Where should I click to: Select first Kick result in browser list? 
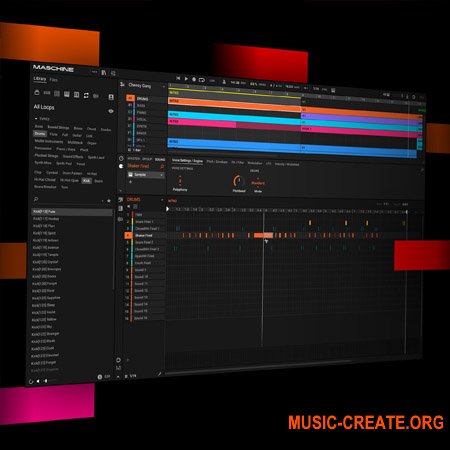click(x=72, y=212)
